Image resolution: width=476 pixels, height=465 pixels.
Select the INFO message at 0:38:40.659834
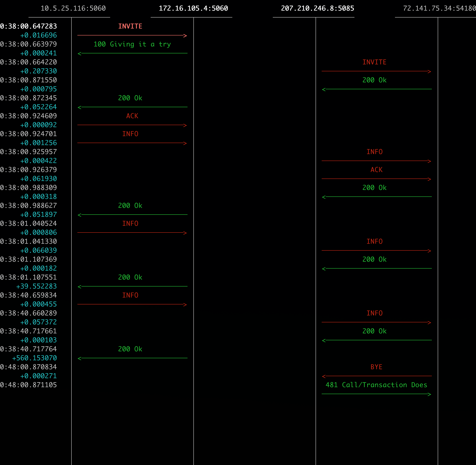tap(130, 295)
